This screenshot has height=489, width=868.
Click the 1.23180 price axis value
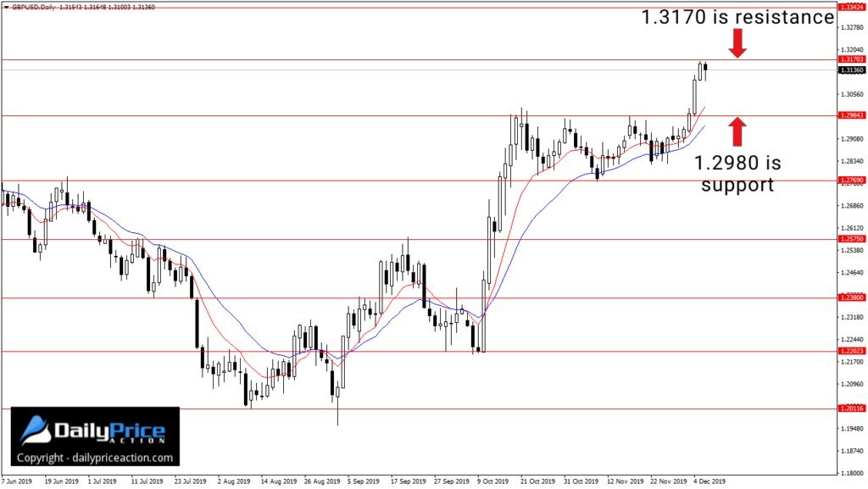852,318
